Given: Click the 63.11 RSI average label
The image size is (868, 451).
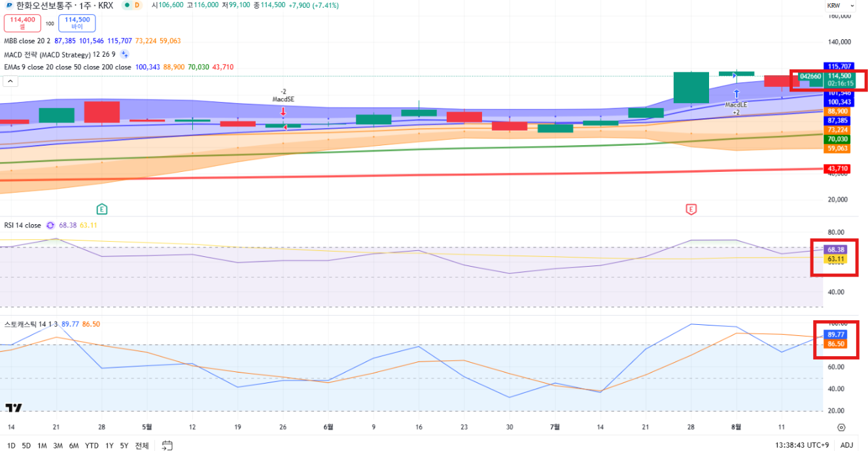Looking at the screenshot, I should [x=836, y=259].
